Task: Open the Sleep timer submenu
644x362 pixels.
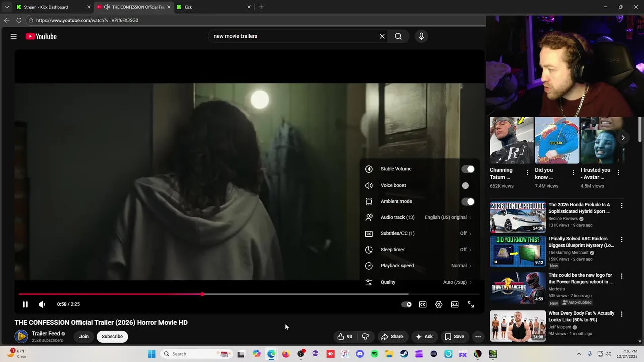Action: (420, 249)
